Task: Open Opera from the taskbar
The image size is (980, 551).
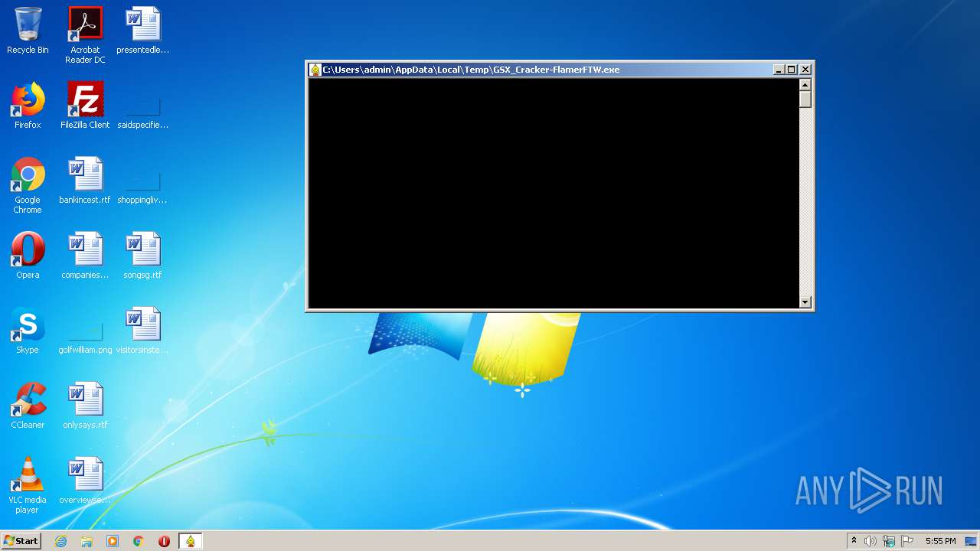Action: [x=164, y=541]
